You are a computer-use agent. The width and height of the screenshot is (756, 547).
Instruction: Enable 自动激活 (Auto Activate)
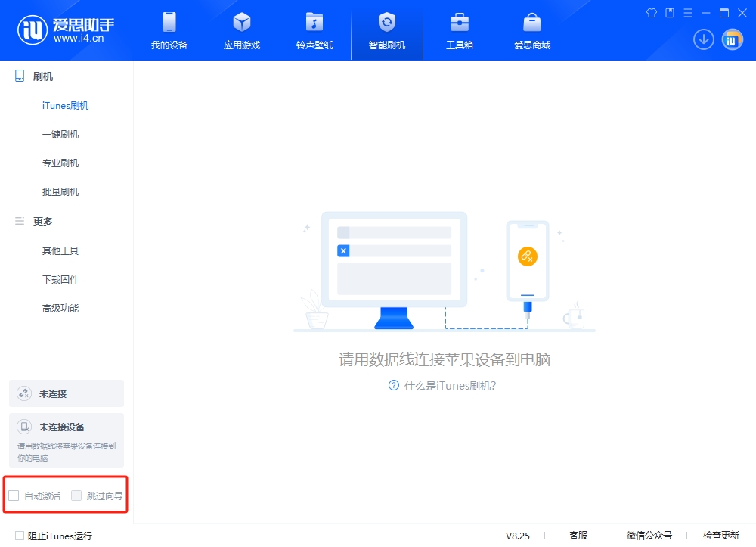(14, 495)
